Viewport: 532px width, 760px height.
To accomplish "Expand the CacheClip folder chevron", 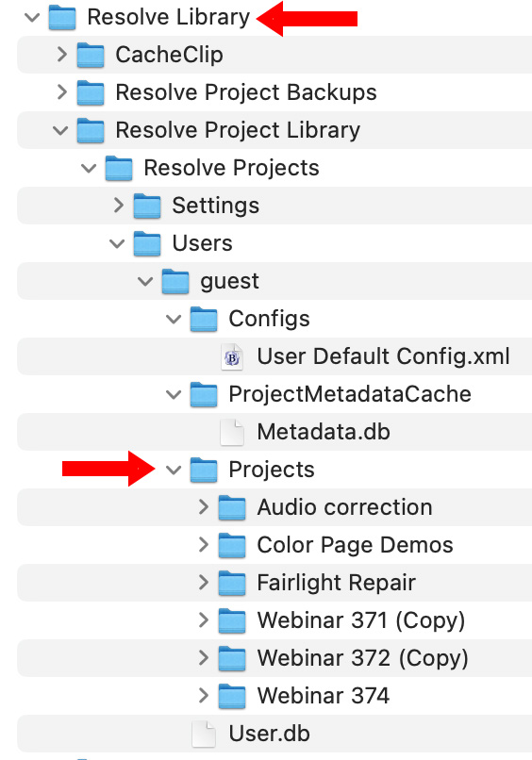I will [x=61, y=55].
